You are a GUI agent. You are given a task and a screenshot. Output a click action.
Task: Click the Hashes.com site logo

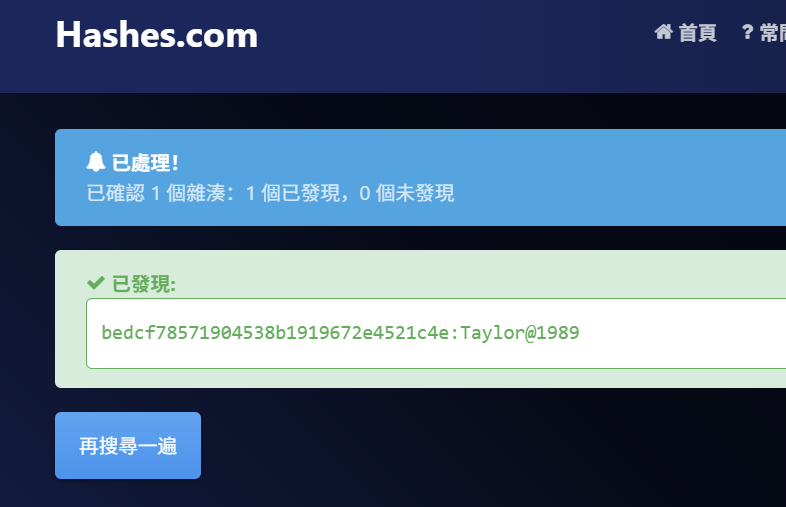(x=156, y=35)
